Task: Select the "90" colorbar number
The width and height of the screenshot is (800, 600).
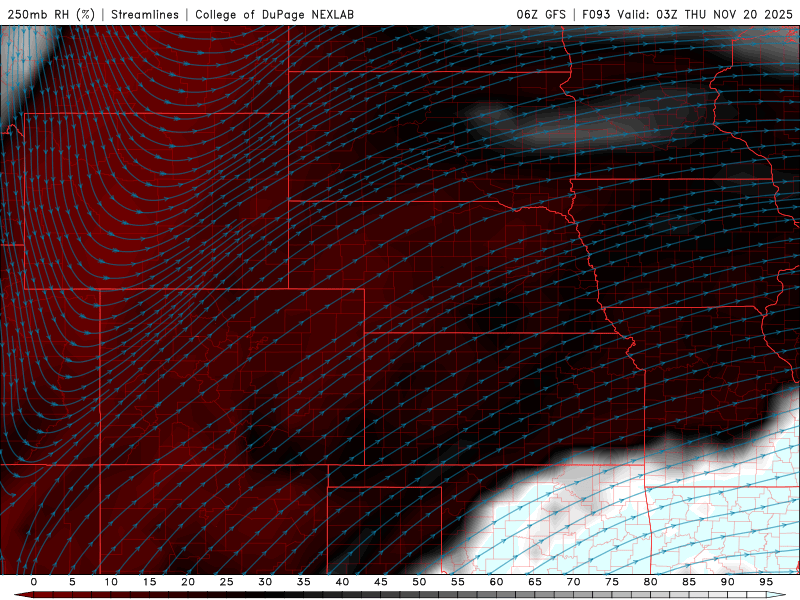Action: pyautogui.click(x=728, y=582)
